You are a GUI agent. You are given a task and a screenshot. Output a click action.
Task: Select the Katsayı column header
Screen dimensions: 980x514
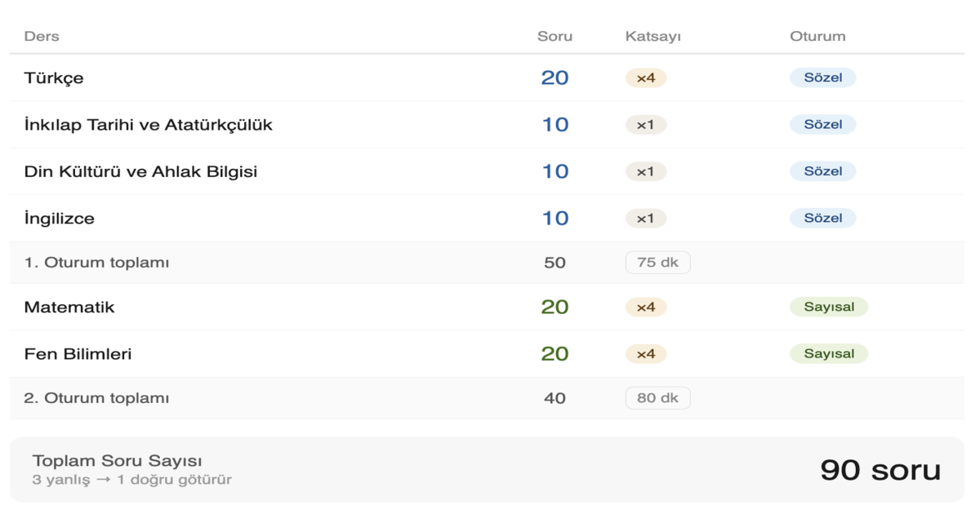click(x=653, y=37)
